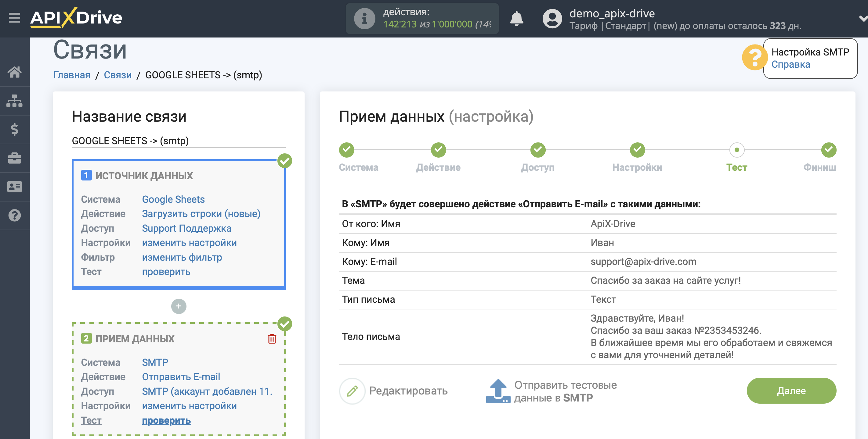Viewport: 868px width, 439px height.
Task: Go to the Финиш step
Action: (829, 150)
